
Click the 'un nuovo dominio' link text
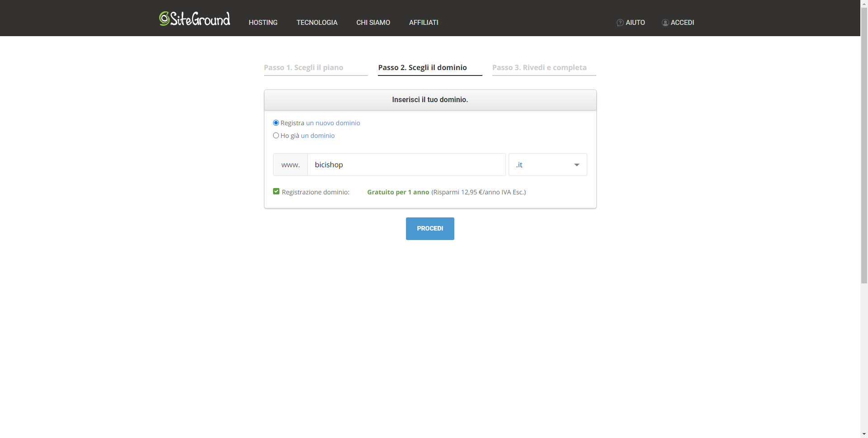[333, 123]
